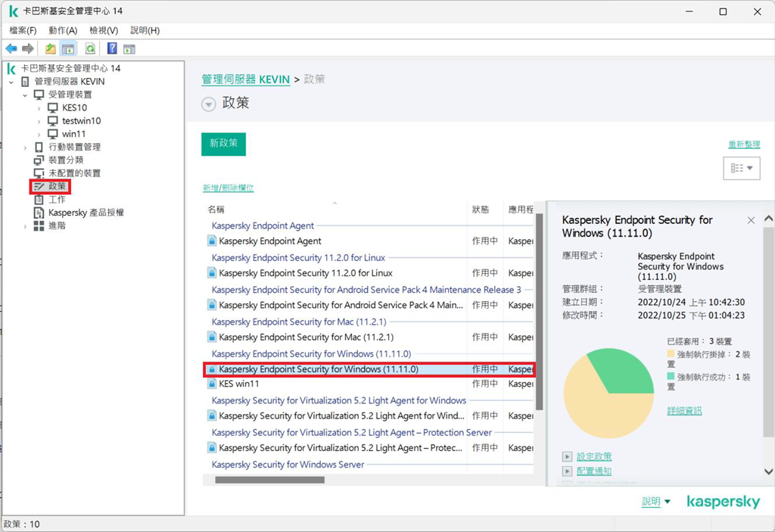Expand the 進階 tree node
The width and height of the screenshot is (775, 532).
25,226
